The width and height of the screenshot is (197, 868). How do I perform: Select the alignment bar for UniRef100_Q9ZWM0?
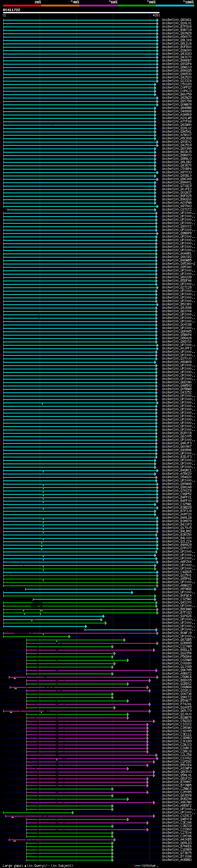pyautogui.click(x=80, y=125)
